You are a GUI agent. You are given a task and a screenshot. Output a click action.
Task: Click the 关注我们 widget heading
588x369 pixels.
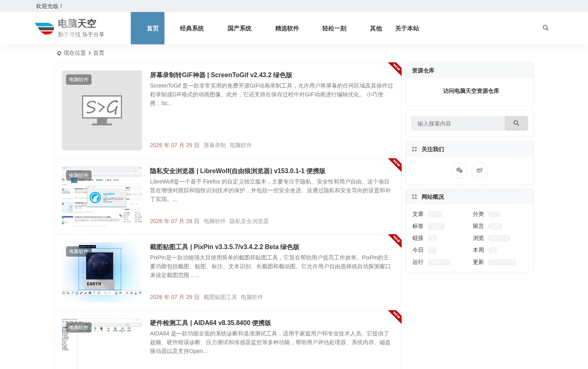tap(433, 150)
